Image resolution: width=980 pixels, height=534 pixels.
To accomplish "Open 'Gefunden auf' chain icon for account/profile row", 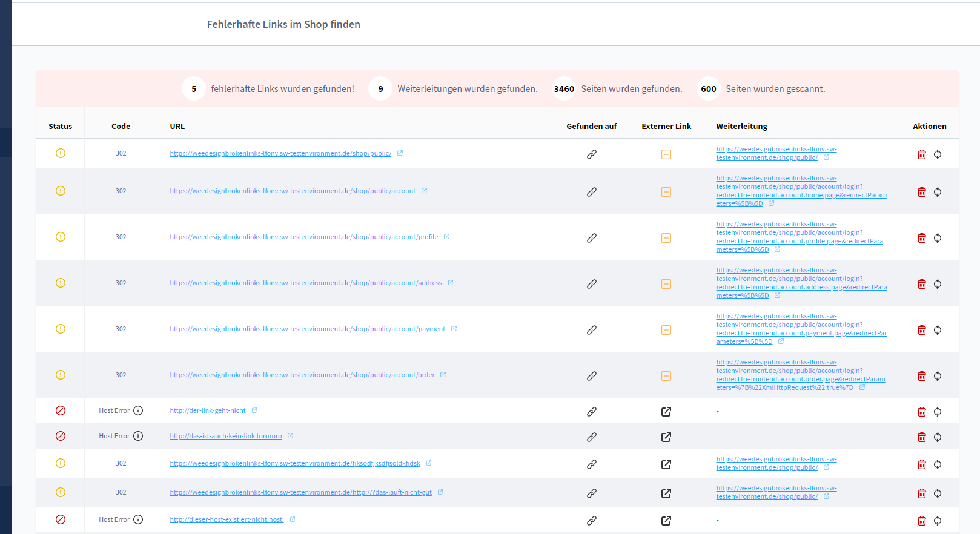I will (592, 238).
